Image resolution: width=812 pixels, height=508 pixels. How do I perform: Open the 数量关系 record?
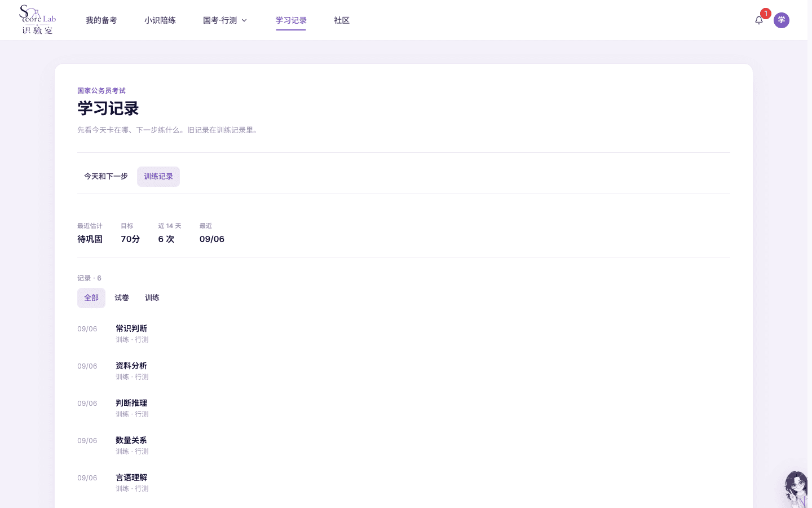(x=404, y=445)
